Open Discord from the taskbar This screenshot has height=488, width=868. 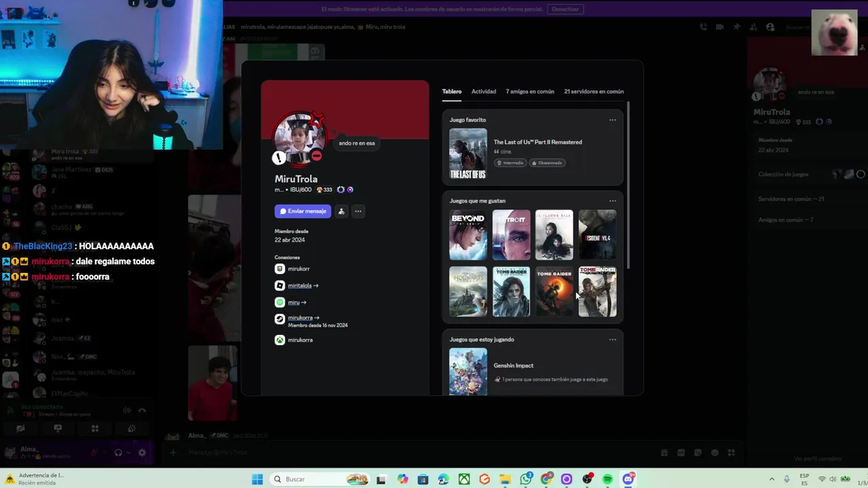[629, 479]
